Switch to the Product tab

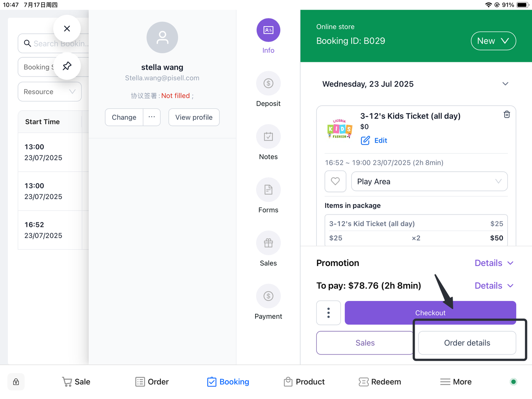click(x=304, y=382)
